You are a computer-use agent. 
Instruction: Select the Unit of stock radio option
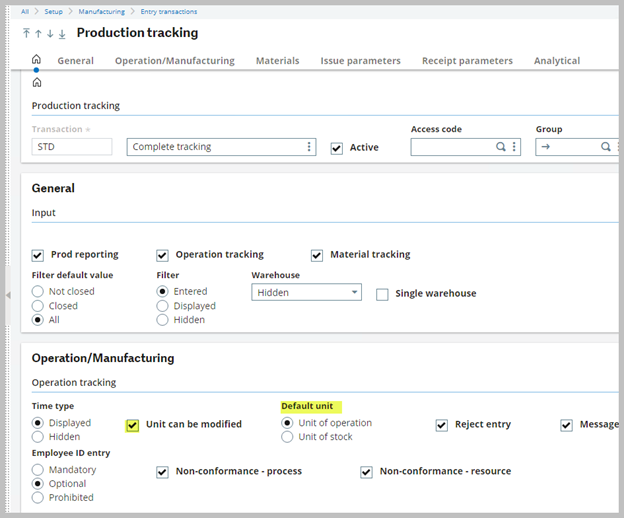[x=288, y=437]
